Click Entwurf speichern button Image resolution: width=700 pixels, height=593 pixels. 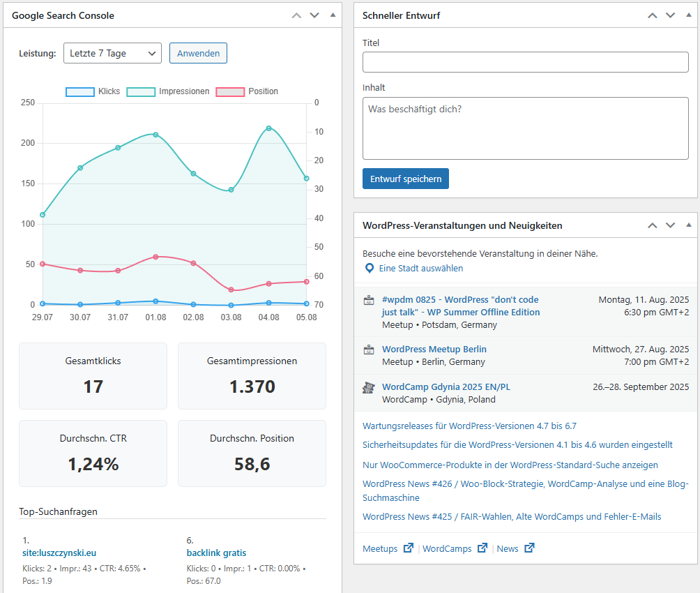click(406, 179)
